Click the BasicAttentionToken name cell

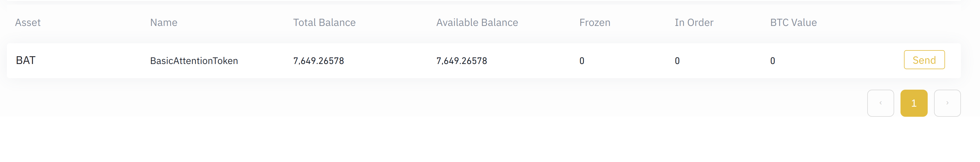pyautogui.click(x=194, y=61)
